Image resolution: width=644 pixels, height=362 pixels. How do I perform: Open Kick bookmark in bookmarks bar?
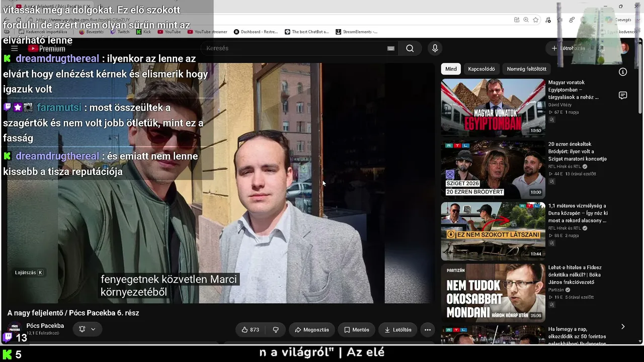pos(144,32)
